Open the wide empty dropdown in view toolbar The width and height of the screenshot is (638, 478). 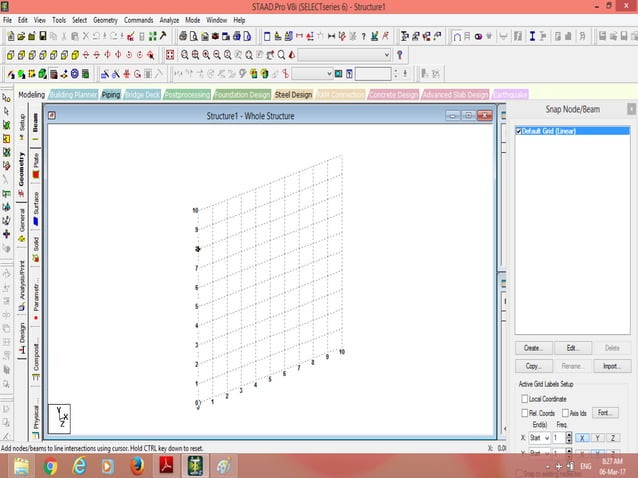[x=386, y=55]
